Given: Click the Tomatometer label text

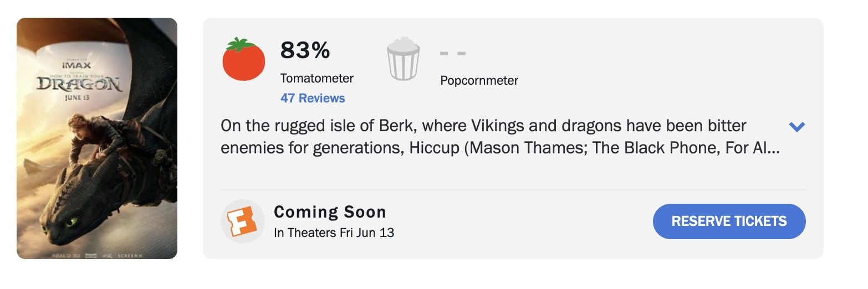Looking at the screenshot, I should tap(316, 78).
